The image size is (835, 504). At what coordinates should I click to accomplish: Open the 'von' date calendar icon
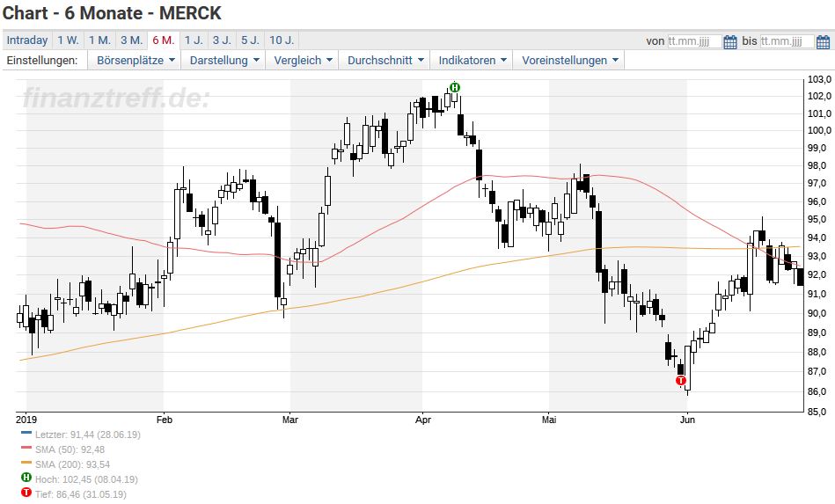[x=730, y=41]
